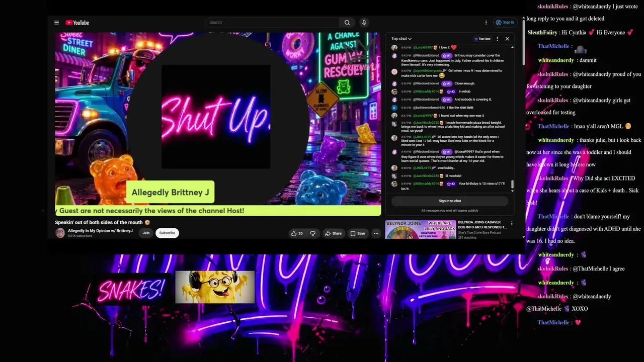Go to YouTube home via the logo
This screenshot has height=362, width=644.
point(77,23)
